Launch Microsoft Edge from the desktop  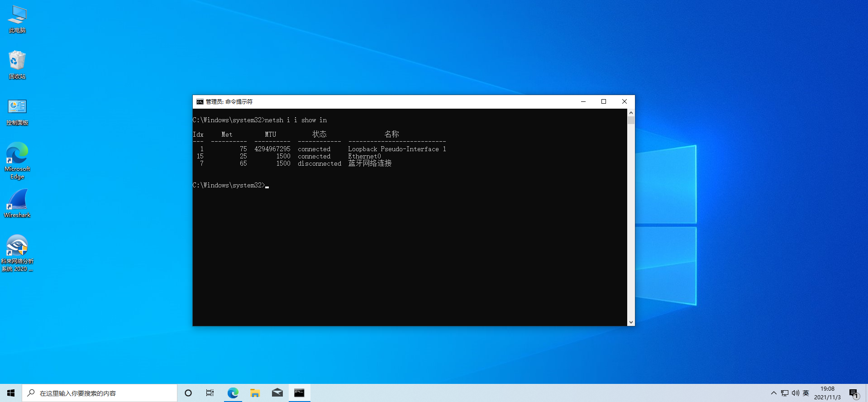point(17,161)
